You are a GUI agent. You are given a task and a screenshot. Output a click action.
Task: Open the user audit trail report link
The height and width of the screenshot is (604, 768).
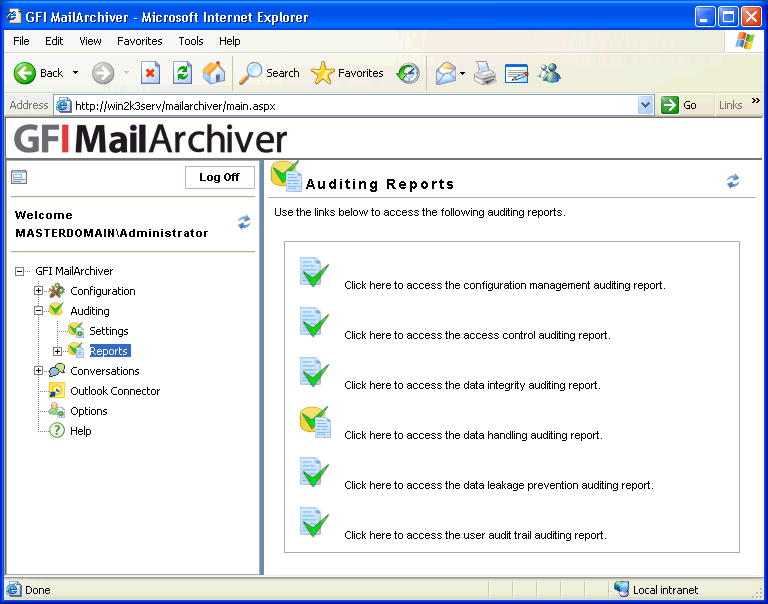click(475, 535)
